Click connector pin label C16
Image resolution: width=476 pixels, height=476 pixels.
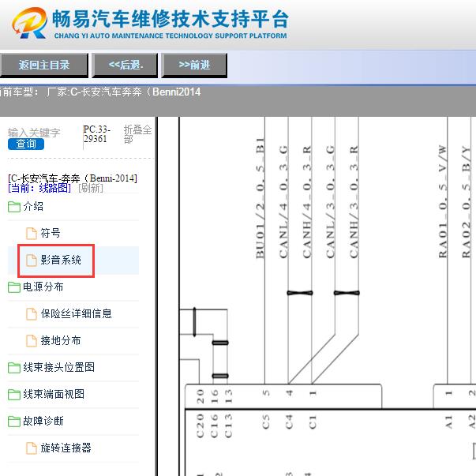(x=215, y=426)
